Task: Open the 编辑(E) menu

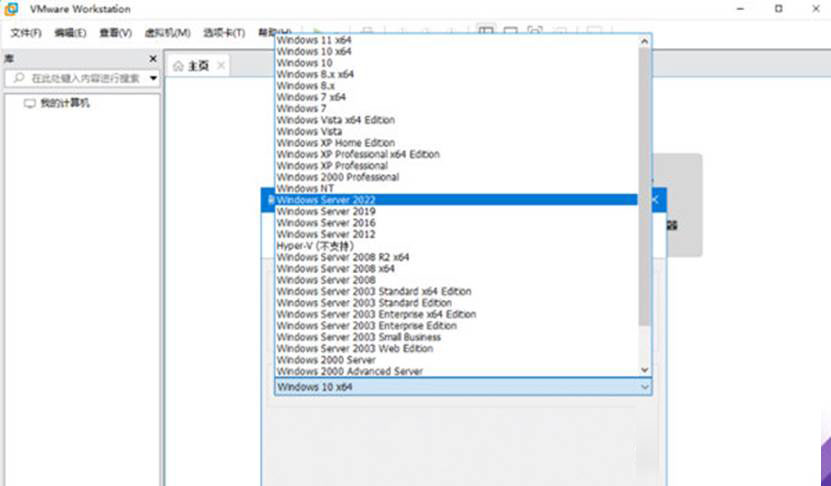Action: coord(70,33)
